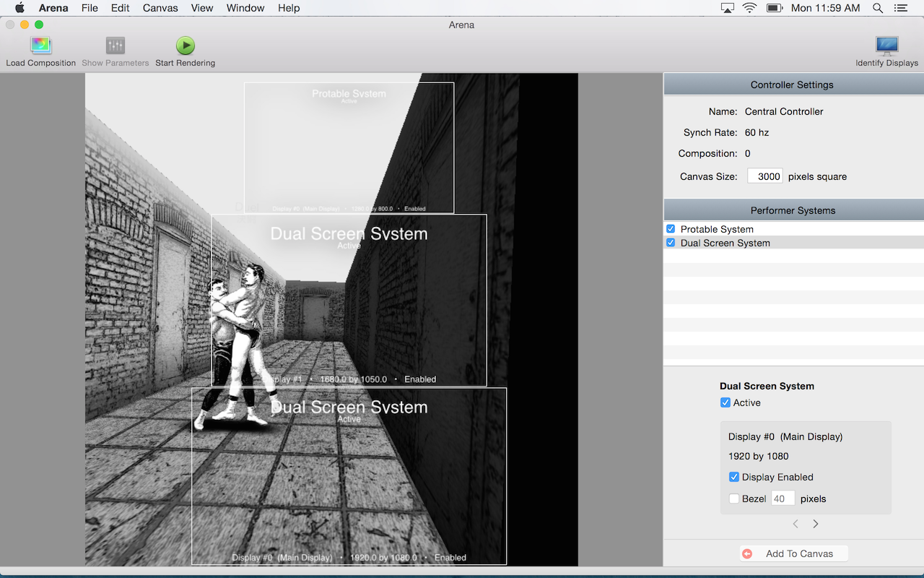Disable the Active checkbox
Screen dimensions: 924x578
coord(725,402)
